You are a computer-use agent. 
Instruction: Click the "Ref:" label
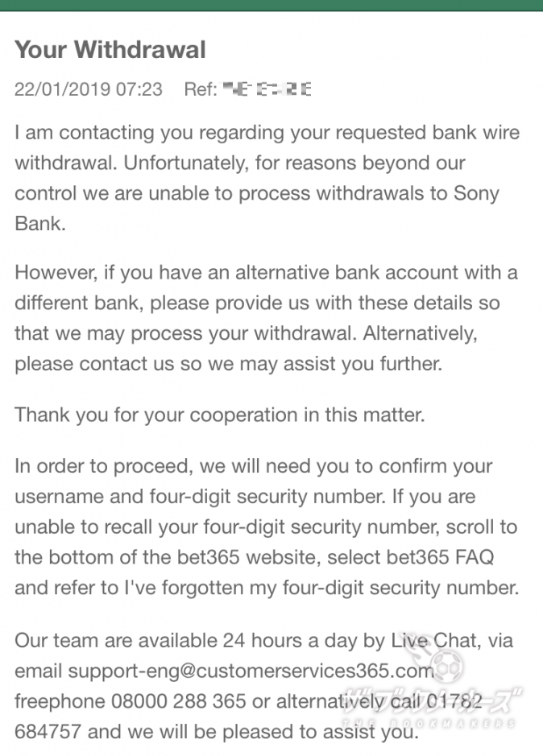pos(201,89)
